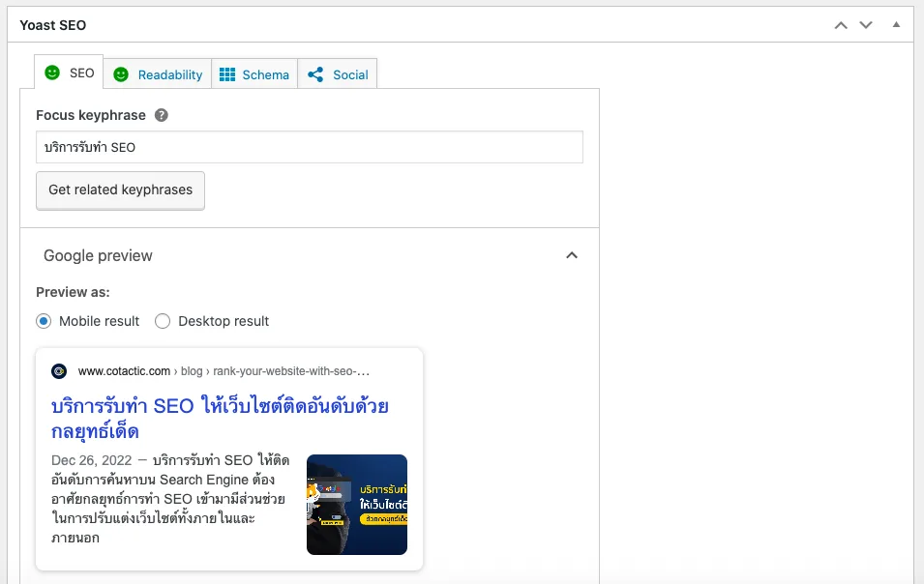Image resolution: width=924 pixels, height=584 pixels.
Task: Click the site favicon in the Google preview
Action: click(x=61, y=369)
